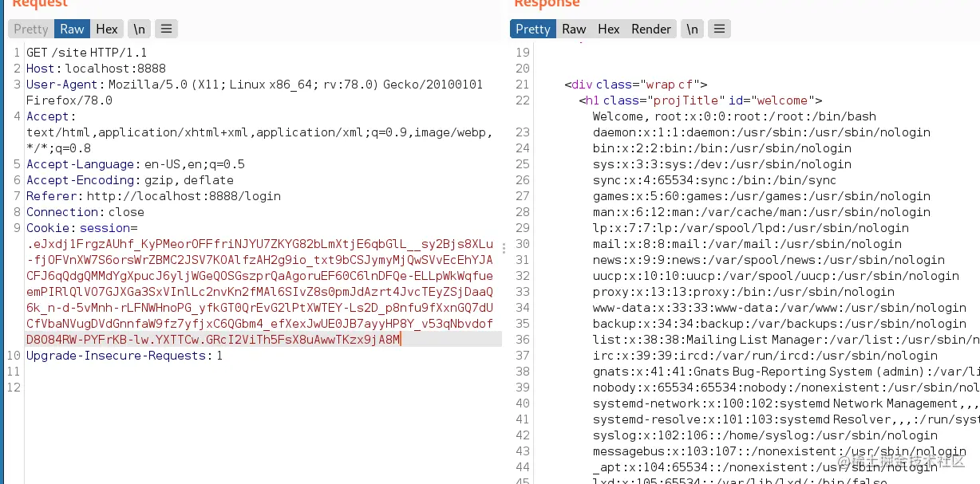Click the daemon:x:1:1 passwd entry
The width and height of the screenshot is (980, 484).
coord(761,132)
